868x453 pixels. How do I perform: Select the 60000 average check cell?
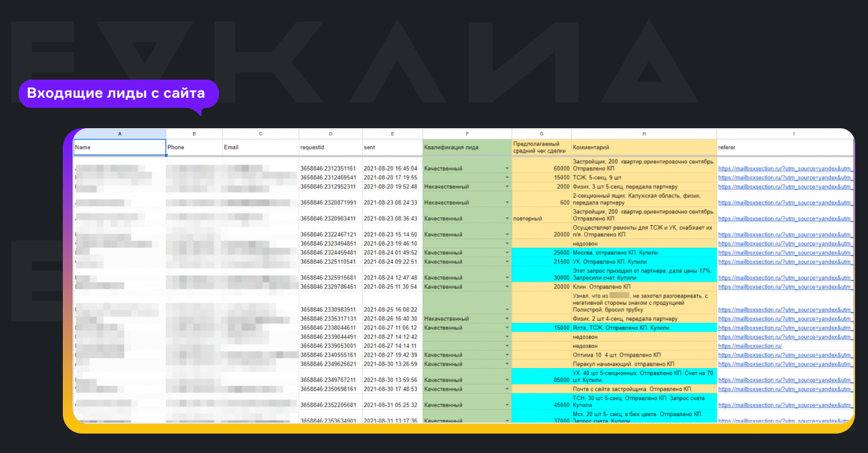542,164
